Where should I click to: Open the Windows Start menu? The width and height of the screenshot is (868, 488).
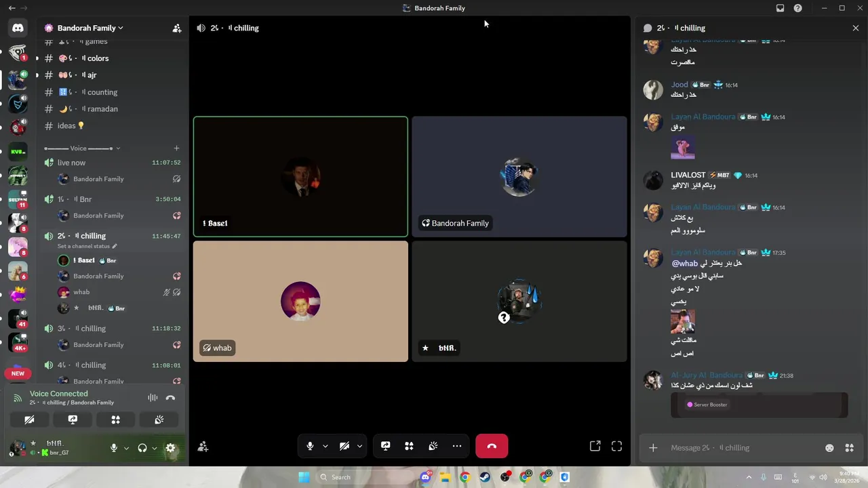coord(304,477)
